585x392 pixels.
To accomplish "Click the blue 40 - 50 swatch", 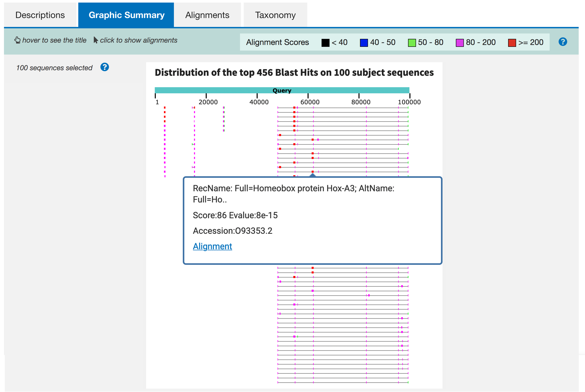I will (364, 43).
